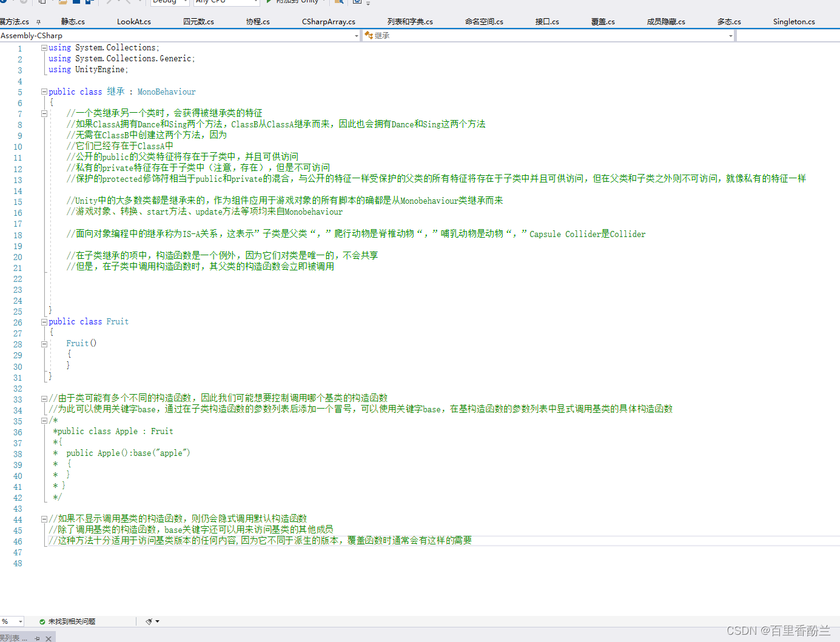Image resolution: width=840 pixels, height=642 pixels.
Task: Click comment starting '//保护的protected修饰符'
Action: point(437,179)
